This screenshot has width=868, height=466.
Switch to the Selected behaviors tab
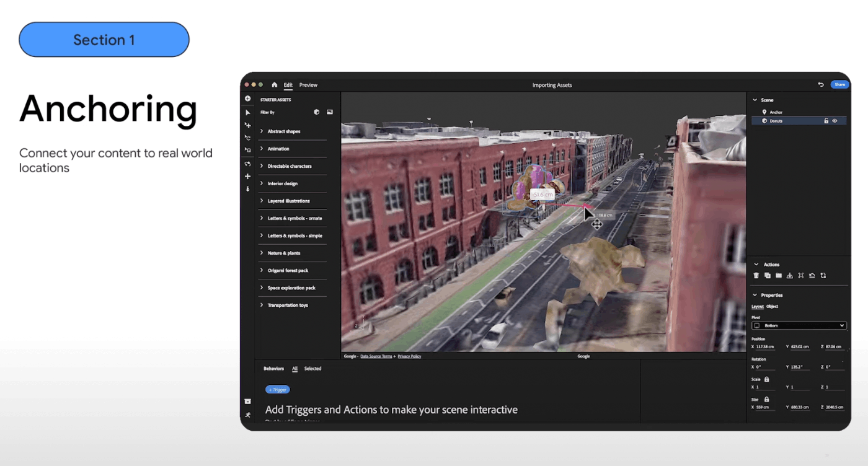click(x=313, y=368)
